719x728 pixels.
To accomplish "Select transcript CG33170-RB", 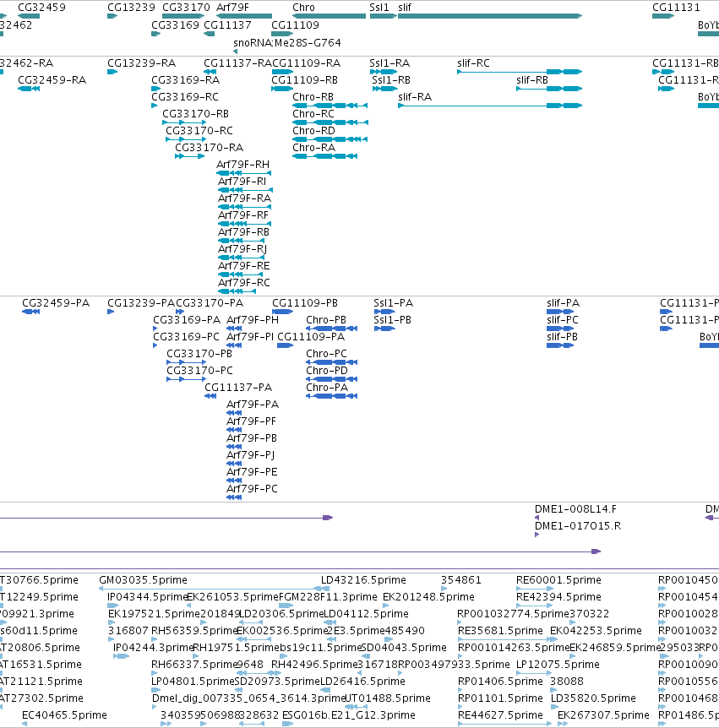I will [x=195, y=114].
